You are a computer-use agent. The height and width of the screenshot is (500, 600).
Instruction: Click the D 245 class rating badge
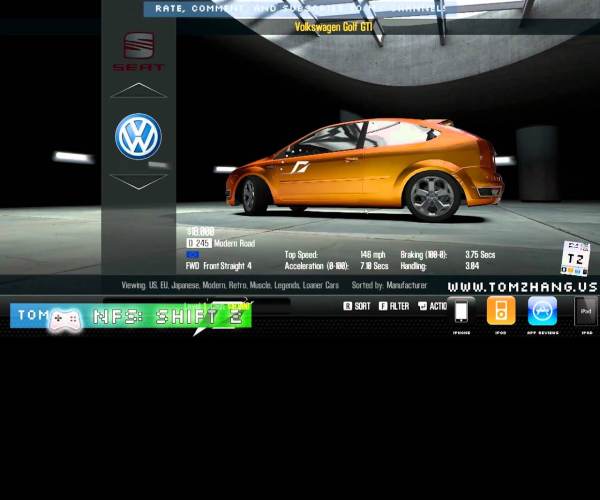coord(199,243)
